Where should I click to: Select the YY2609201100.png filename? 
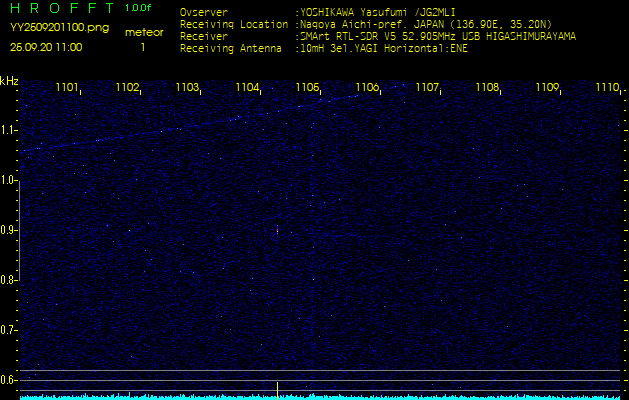coord(54,29)
